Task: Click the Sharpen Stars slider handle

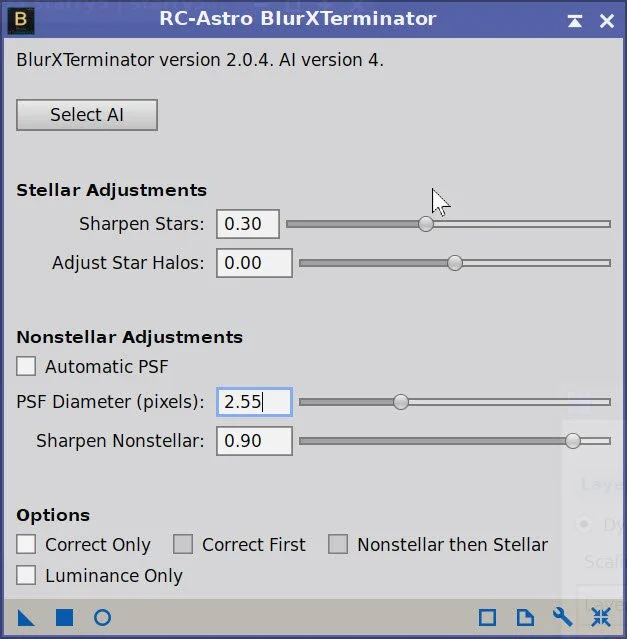Action: pos(426,224)
